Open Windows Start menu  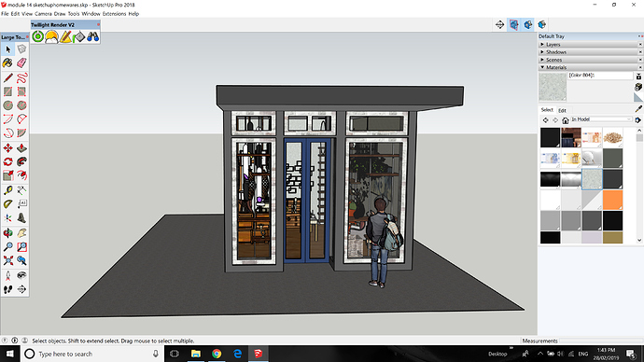pyautogui.click(x=9, y=354)
